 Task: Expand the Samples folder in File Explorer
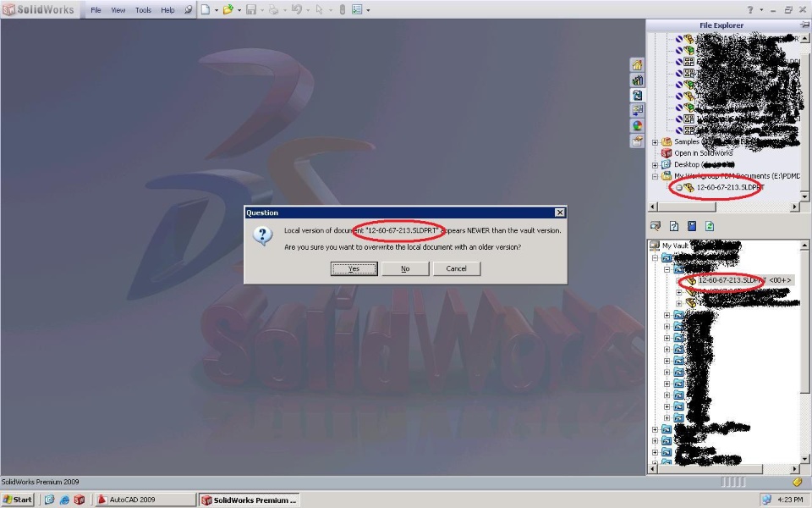point(655,142)
